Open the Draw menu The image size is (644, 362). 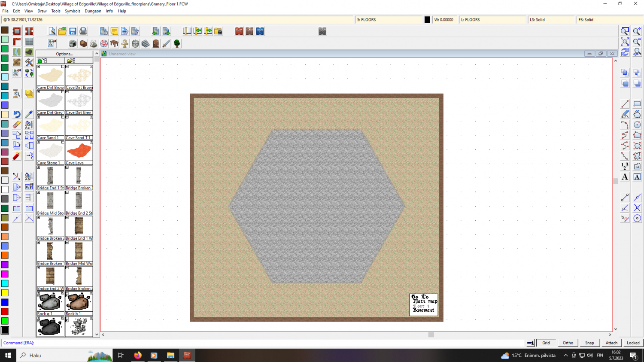(42, 11)
